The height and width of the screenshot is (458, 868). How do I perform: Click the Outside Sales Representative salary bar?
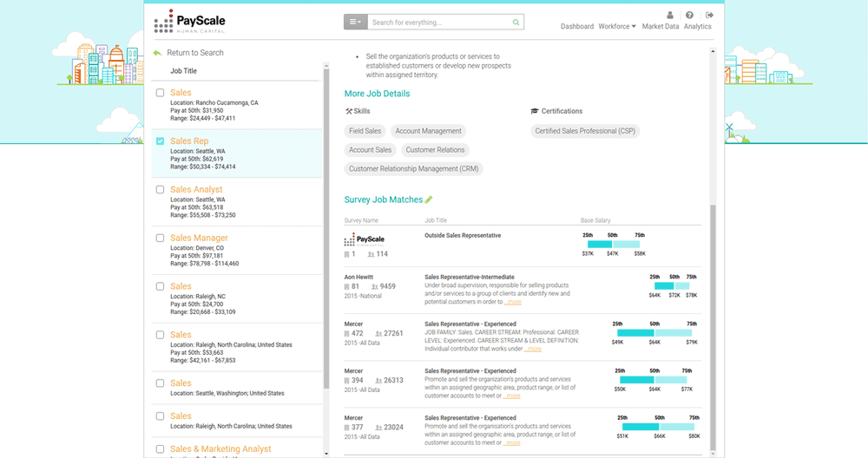614,244
